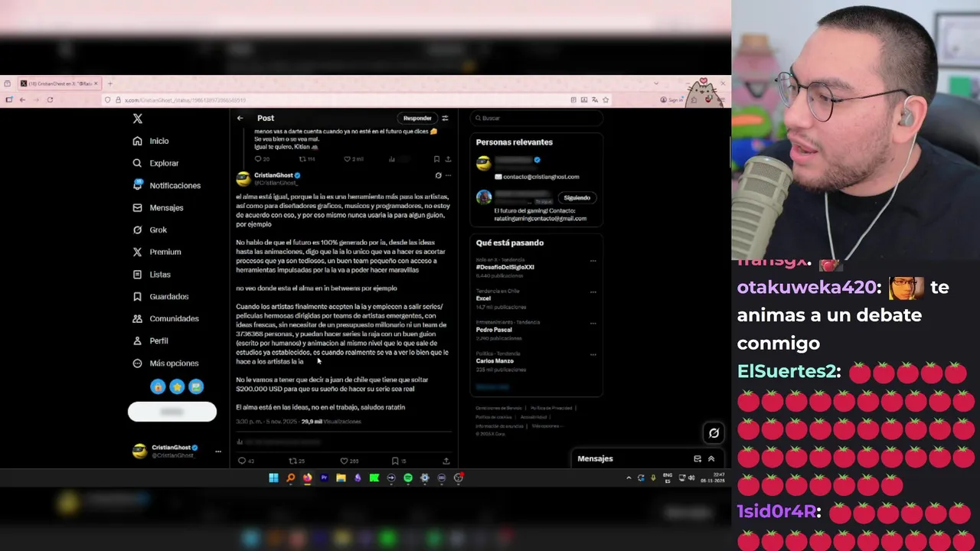This screenshot has width=980, height=551.
Task: Open the three-dot menu on CristianGhost's post
Action: click(448, 175)
